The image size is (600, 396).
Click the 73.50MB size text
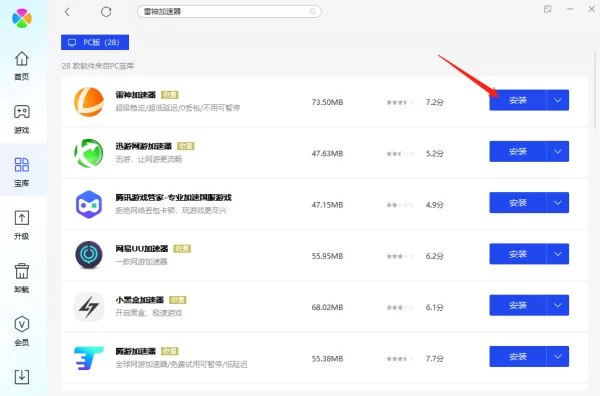(x=328, y=103)
